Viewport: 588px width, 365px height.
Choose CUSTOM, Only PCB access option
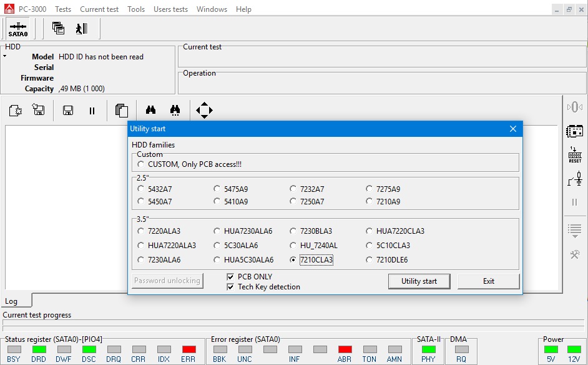pos(141,164)
